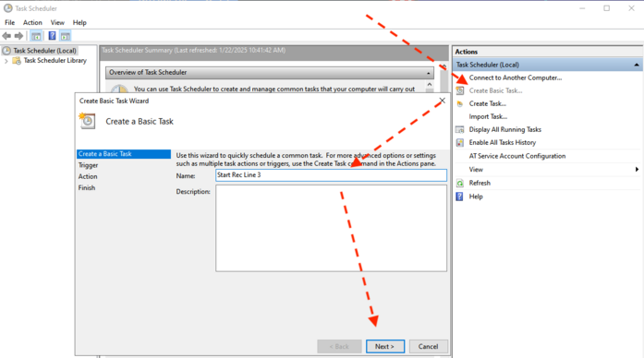Click the Forward arrow toolbar icon
This screenshot has width=644, height=358.
tap(18, 36)
